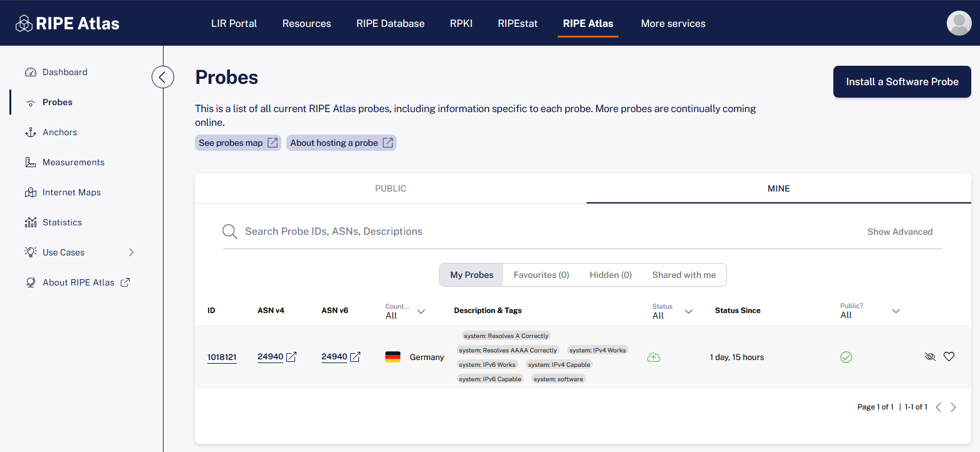The width and height of the screenshot is (980, 452).
Task: Expand the Status filter dropdown
Action: click(x=672, y=311)
